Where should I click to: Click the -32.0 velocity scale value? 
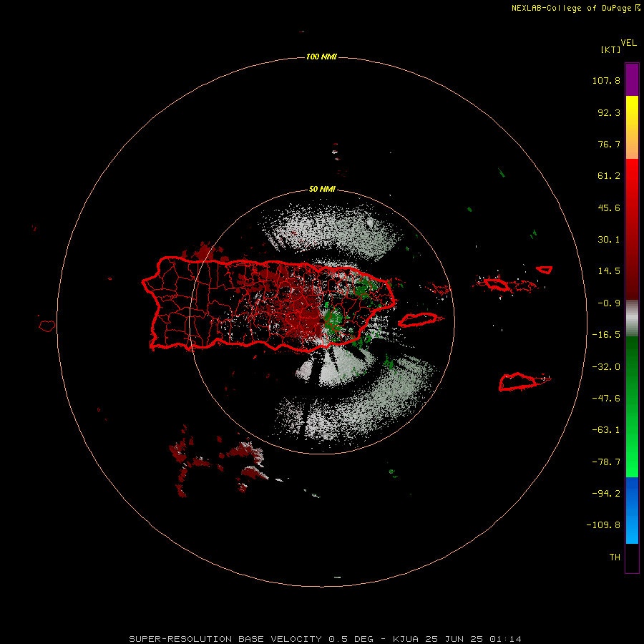point(606,367)
